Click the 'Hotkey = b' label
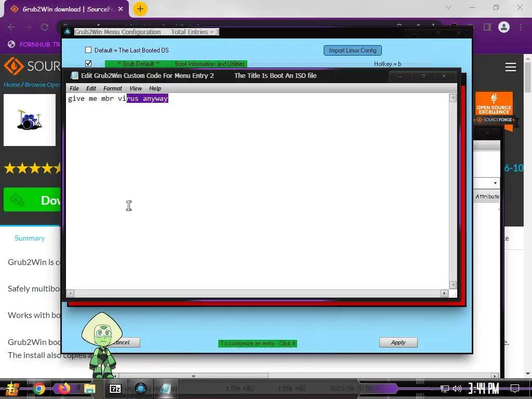Viewport: 532px width, 399px height. pyautogui.click(x=388, y=64)
